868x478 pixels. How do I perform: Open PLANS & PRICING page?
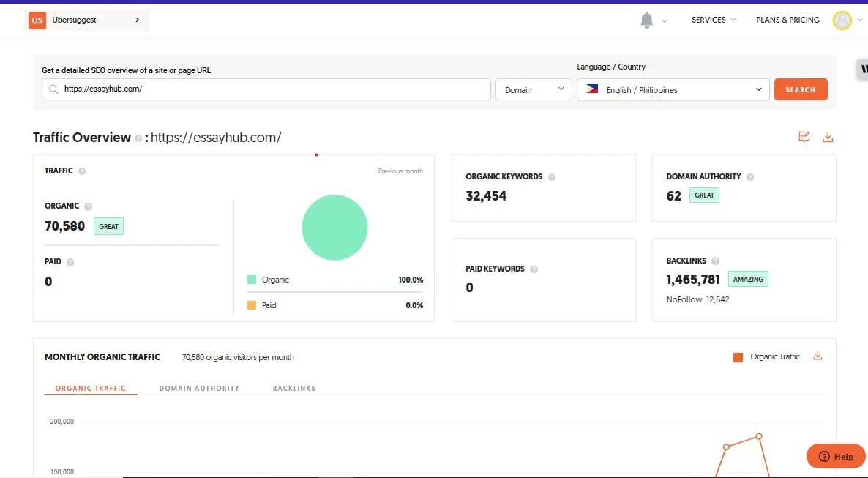click(x=787, y=20)
